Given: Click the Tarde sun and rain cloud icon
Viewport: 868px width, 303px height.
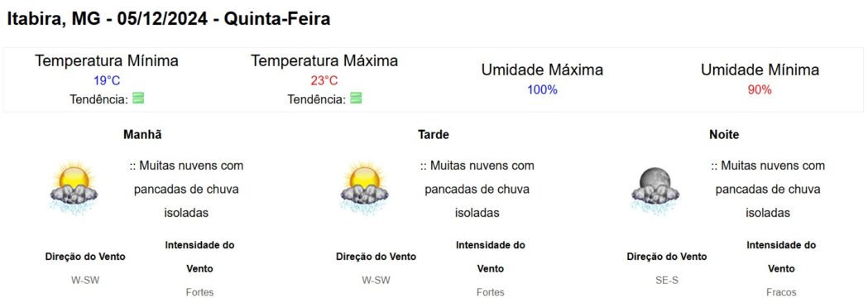Looking at the screenshot, I should pyautogui.click(x=364, y=188).
